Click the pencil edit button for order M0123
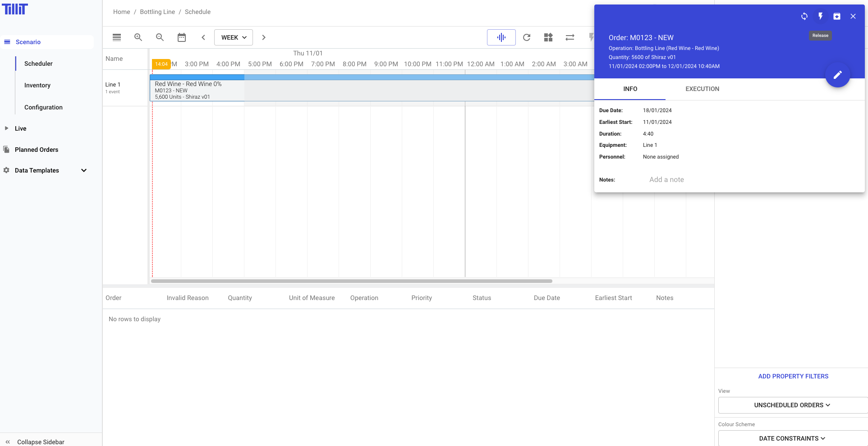868x446 pixels. click(837, 75)
